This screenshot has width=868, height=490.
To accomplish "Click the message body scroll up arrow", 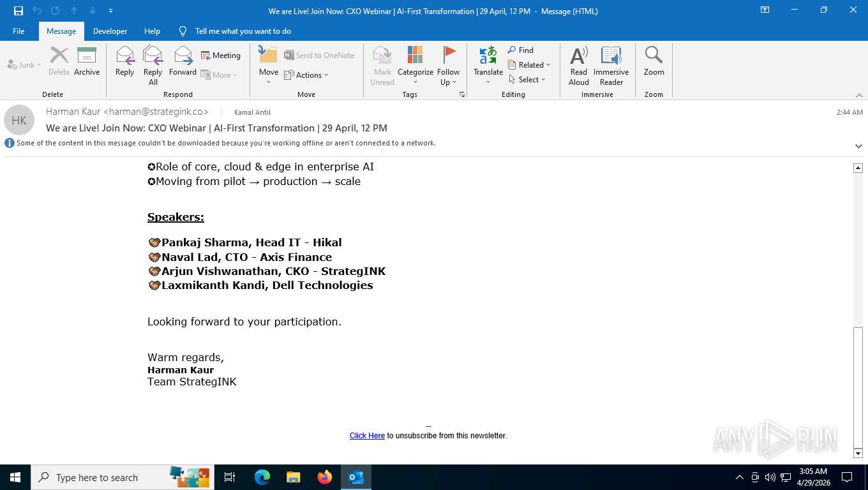I will 858,168.
